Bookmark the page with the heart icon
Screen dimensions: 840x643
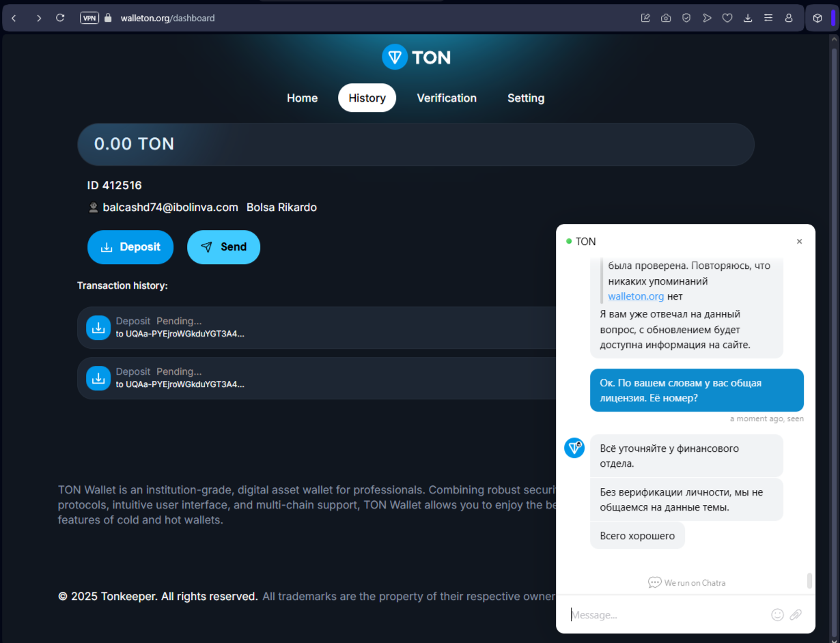click(x=727, y=18)
